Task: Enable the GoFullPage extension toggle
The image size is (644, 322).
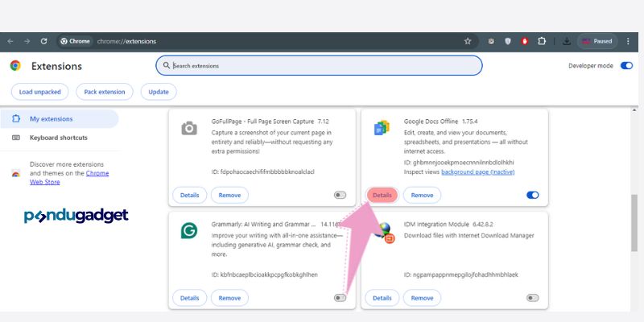Action: (x=340, y=195)
